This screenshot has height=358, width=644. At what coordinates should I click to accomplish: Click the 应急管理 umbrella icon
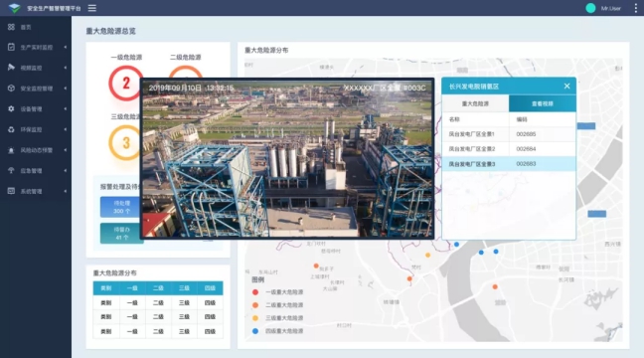pyautogui.click(x=11, y=171)
